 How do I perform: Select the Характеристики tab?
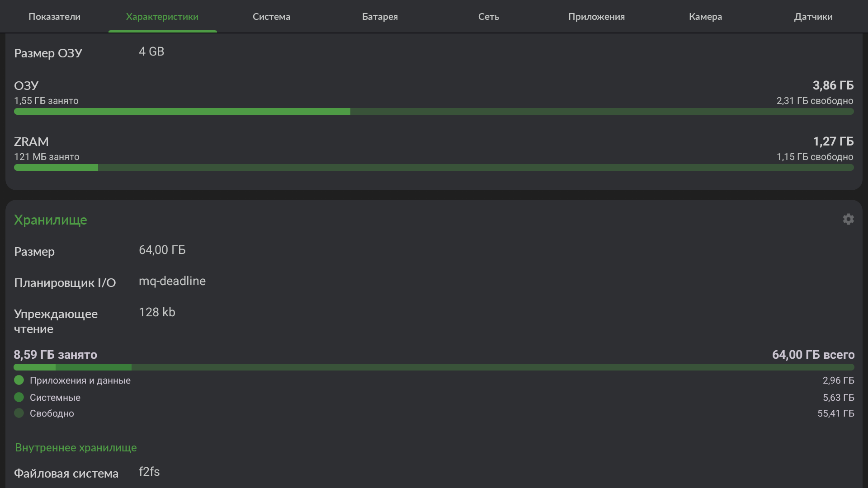coord(162,17)
